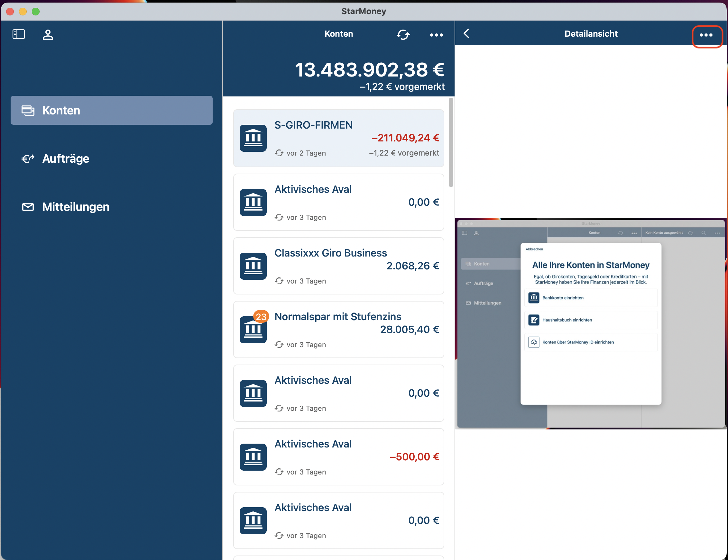728x560 pixels.
Task: Open Konten three-dots more menu
Action: coord(436,35)
